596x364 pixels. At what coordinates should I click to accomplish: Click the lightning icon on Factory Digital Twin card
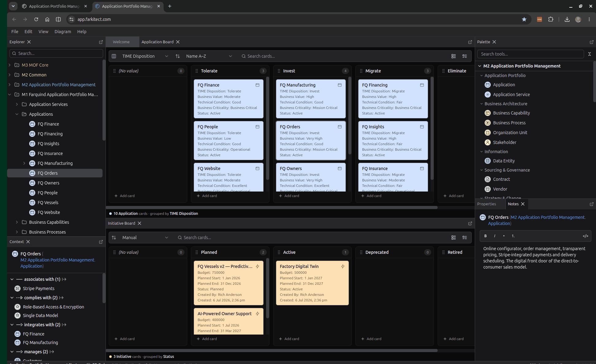pos(343,266)
